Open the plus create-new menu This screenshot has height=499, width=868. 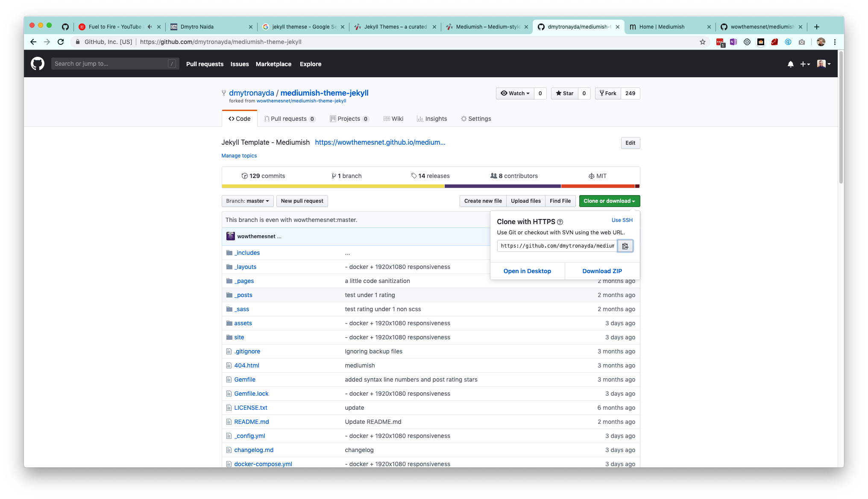point(805,64)
